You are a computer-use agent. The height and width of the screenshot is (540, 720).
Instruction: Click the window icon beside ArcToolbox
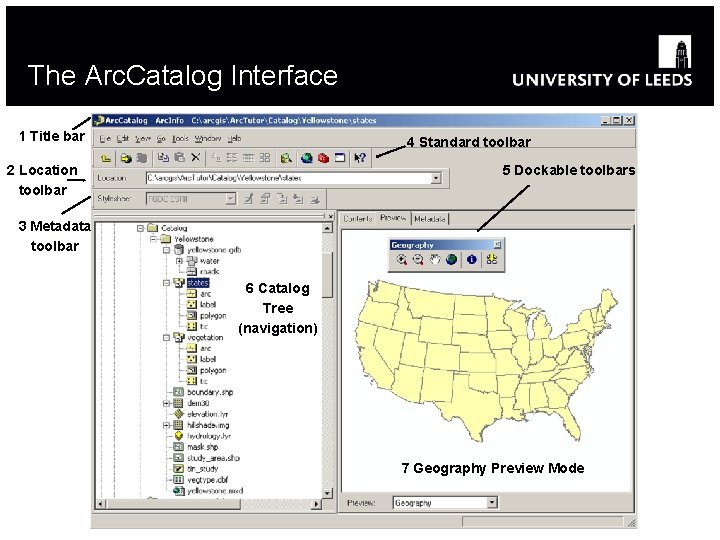[x=340, y=158]
